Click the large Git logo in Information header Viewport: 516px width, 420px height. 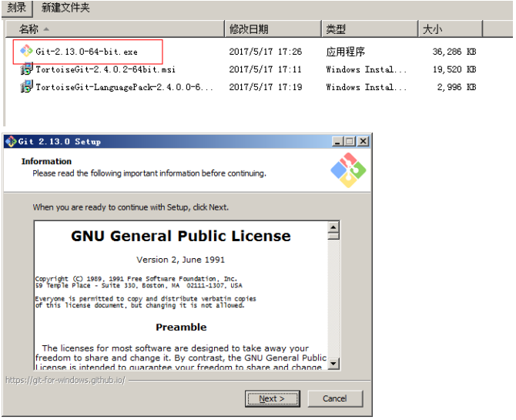[x=348, y=170]
